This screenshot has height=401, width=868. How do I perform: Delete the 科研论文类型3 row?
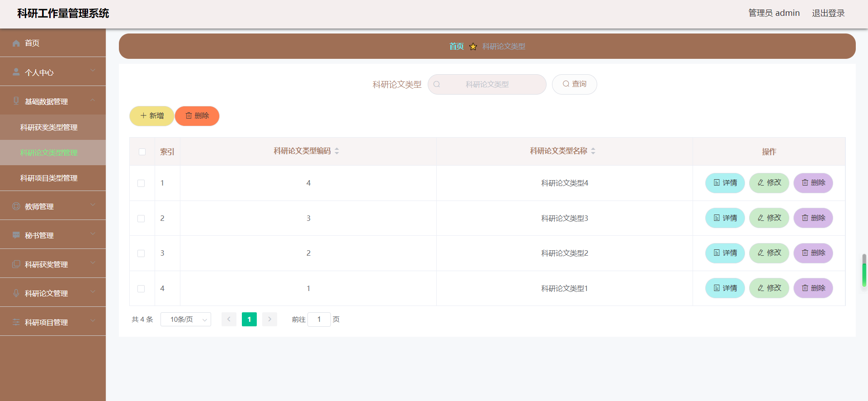coord(813,218)
